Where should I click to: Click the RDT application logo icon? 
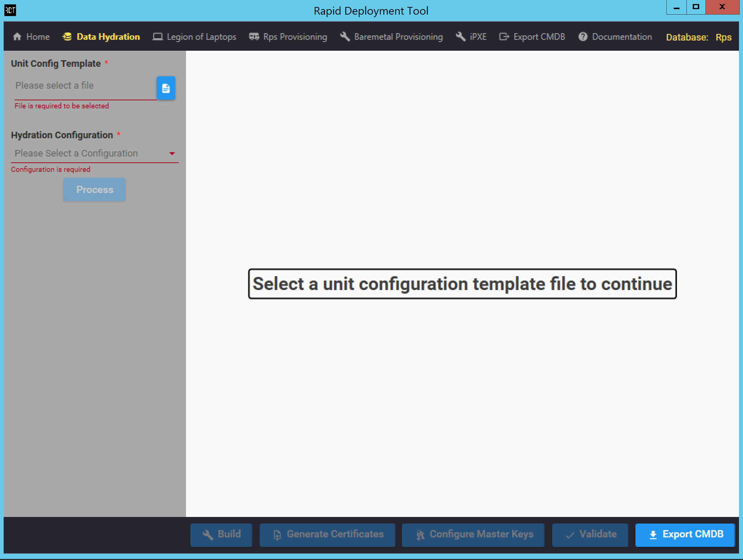point(10,10)
